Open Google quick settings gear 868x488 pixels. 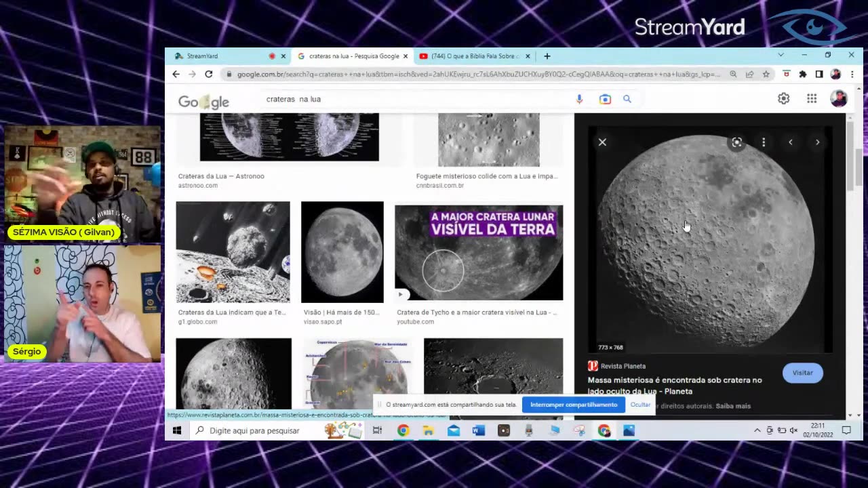coord(783,99)
